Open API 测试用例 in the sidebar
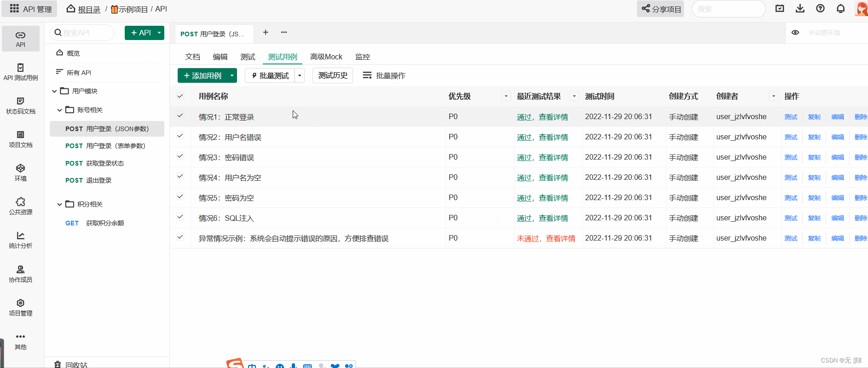Screen dimensions: 868x368 click(21, 72)
